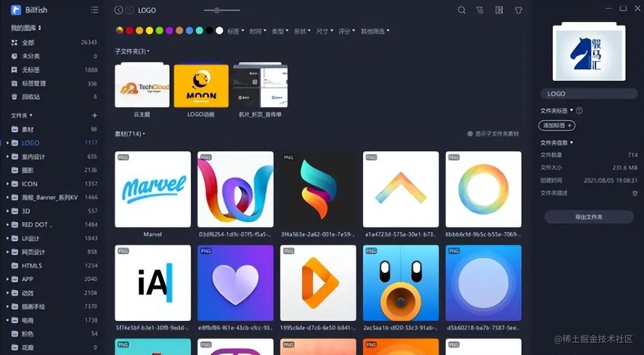Open the 全部 library entry
This screenshot has width=644, height=355.
(28, 43)
